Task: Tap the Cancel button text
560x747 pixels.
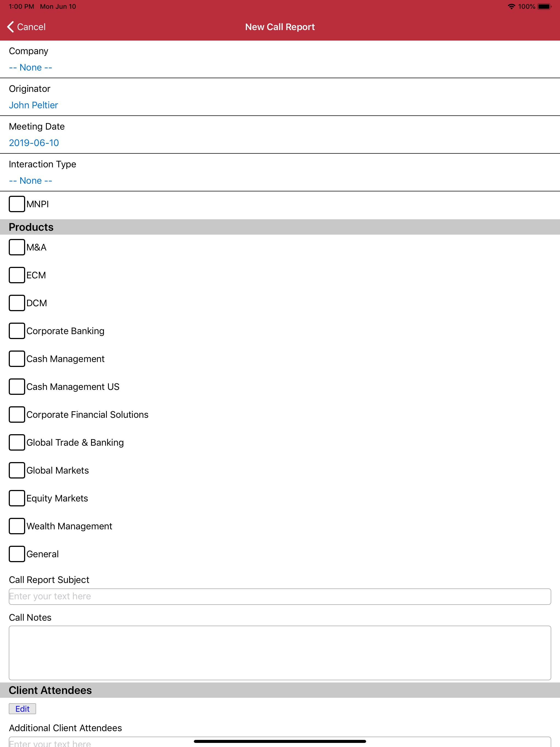Action: pos(31,27)
